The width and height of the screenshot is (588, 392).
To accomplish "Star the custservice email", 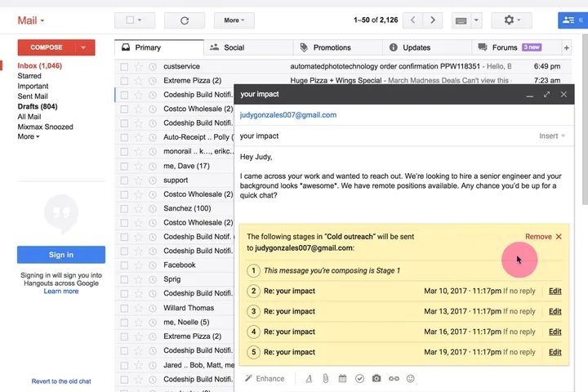I will (138, 67).
